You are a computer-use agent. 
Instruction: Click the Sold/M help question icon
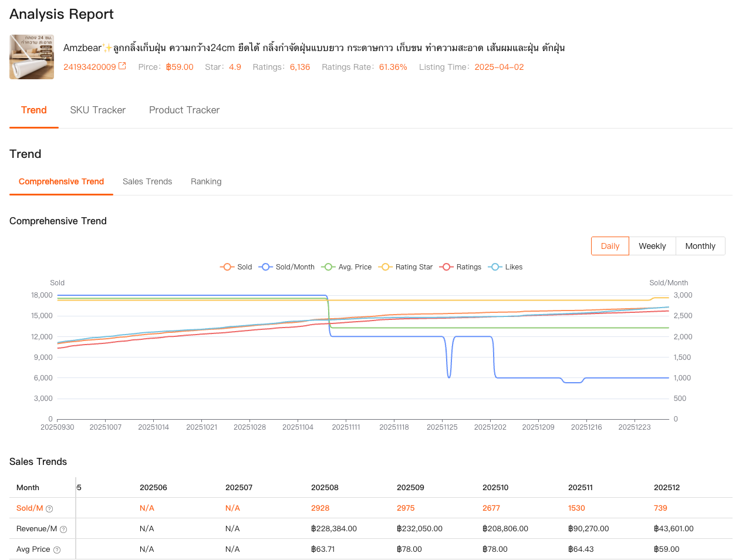(x=49, y=509)
